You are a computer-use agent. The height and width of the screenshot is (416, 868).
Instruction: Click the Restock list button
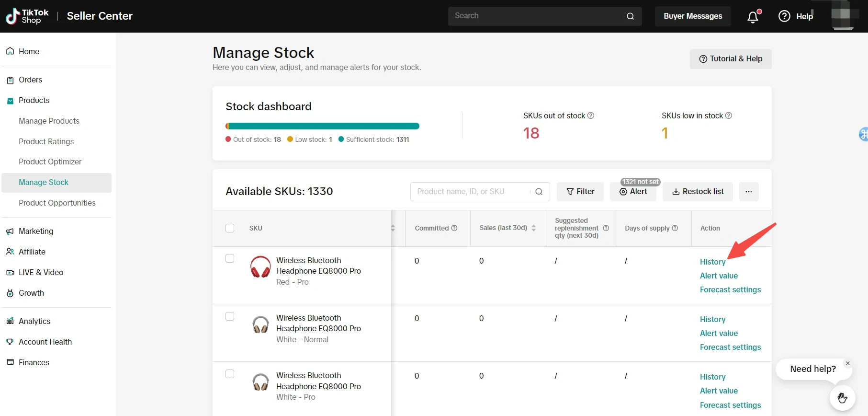point(698,192)
